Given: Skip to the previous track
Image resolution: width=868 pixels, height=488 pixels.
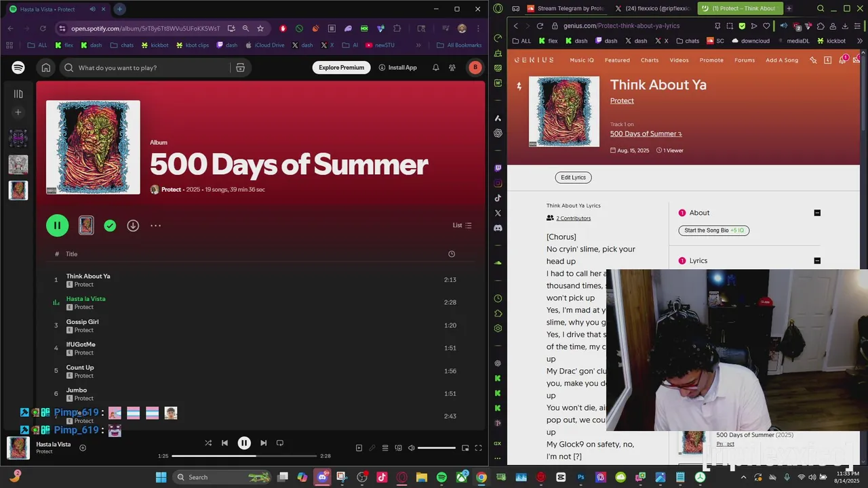Looking at the screenshot, I should [224, 443].
